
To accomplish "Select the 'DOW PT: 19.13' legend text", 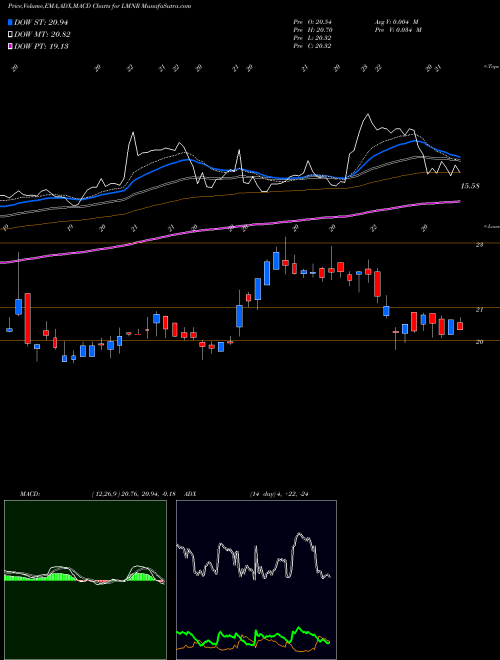I will pos(41,46).
